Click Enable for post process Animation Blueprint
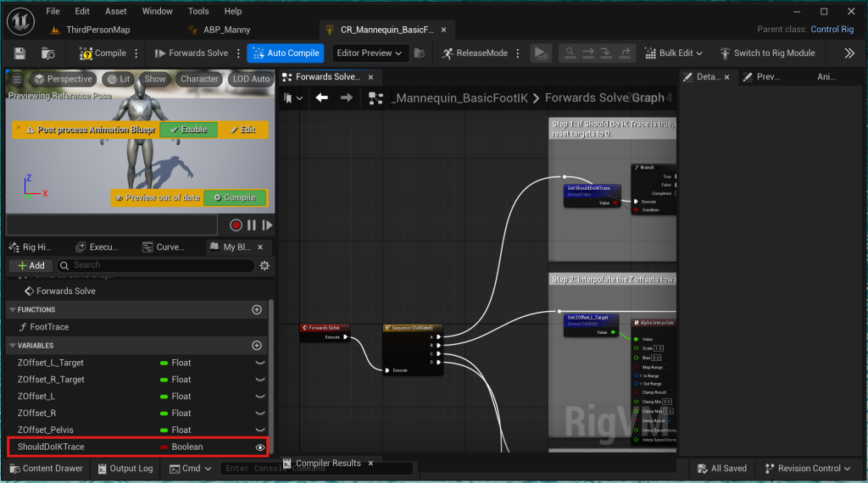The height and width of the screenshot is (483, 868). [189, 130]
